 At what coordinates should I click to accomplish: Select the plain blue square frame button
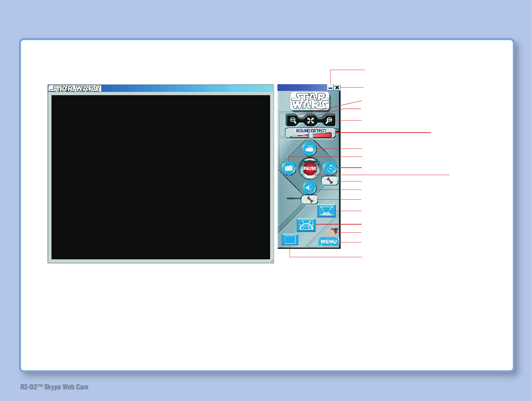click(x=290, y=240)
